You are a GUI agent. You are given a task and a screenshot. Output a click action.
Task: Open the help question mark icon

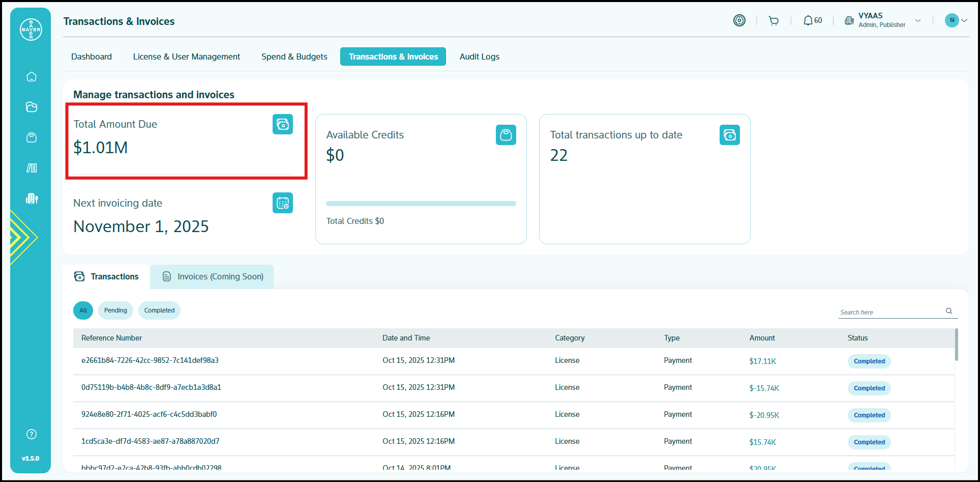pyautogui.click(x=32, y=434)
